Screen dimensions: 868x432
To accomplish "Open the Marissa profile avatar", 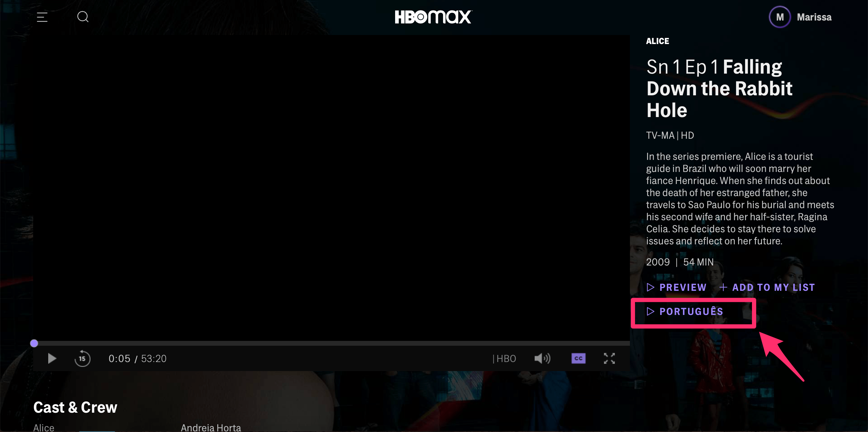I will tap(780, 17).
